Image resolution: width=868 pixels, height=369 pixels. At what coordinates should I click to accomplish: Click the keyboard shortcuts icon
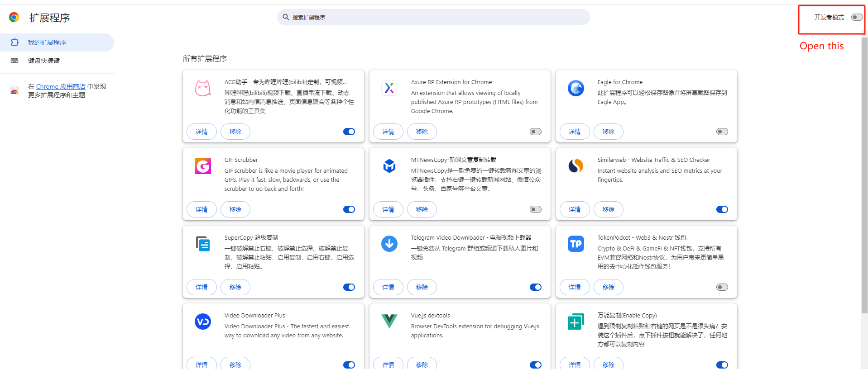[14, 61]
